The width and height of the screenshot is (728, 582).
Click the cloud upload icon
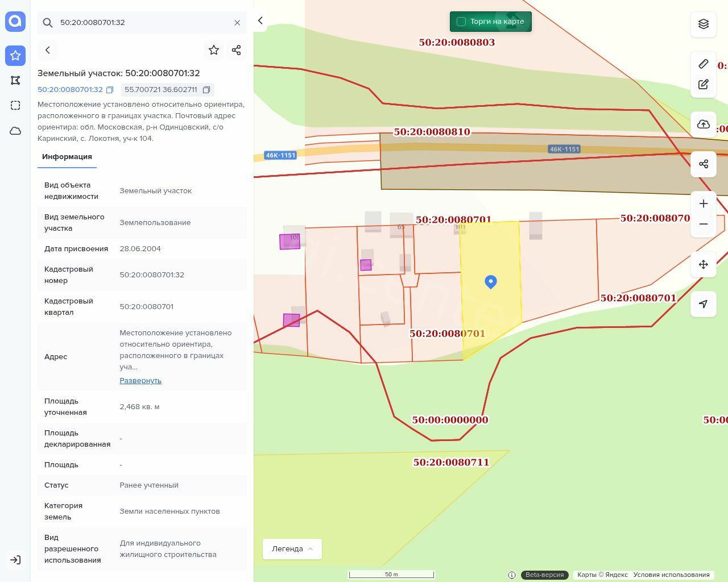[704, 124]
